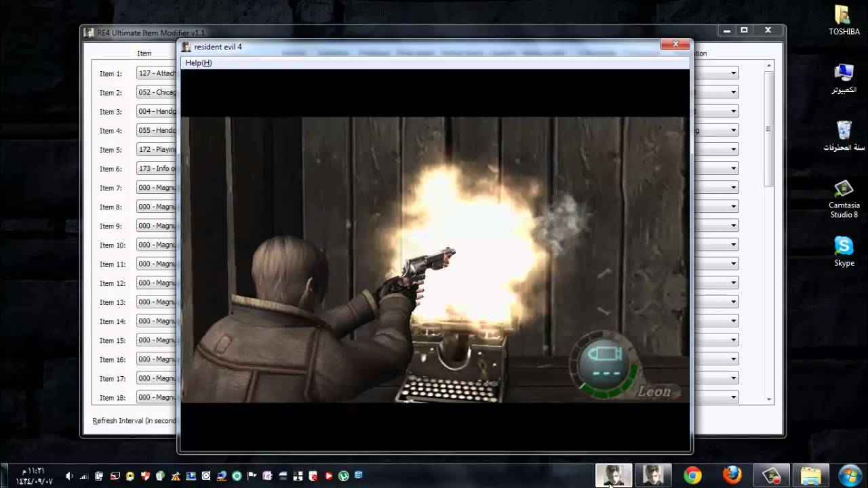Click Leon's health and ammo gauge in the game
Viewport: 868px width, 488px height.
[x=604, y=365]
